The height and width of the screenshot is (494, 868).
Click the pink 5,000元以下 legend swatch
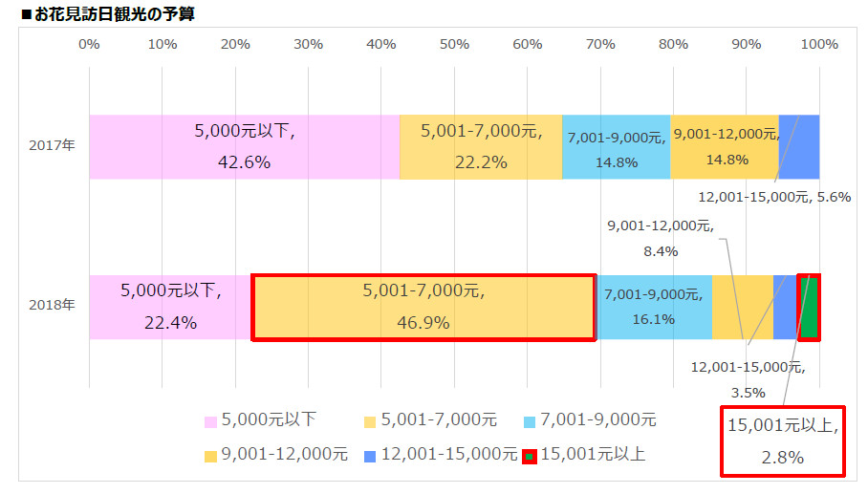210,421
